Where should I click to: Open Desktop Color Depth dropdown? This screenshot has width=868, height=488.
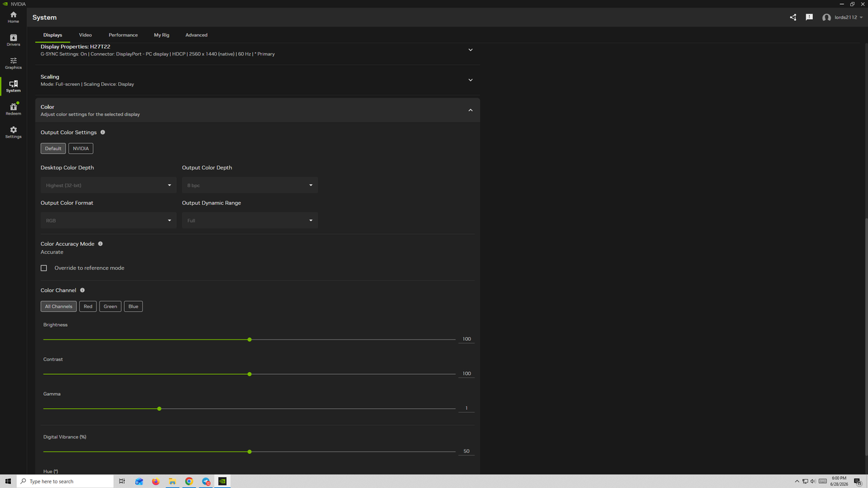point(108,185)
